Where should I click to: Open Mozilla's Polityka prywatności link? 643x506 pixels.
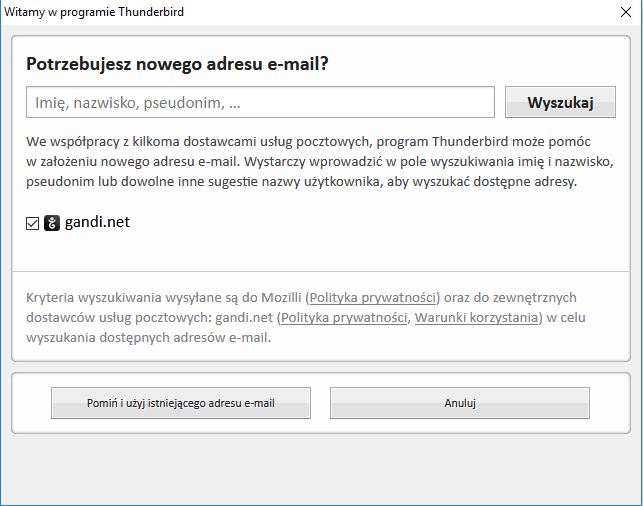pyautogui.click(x=372, y=297)
